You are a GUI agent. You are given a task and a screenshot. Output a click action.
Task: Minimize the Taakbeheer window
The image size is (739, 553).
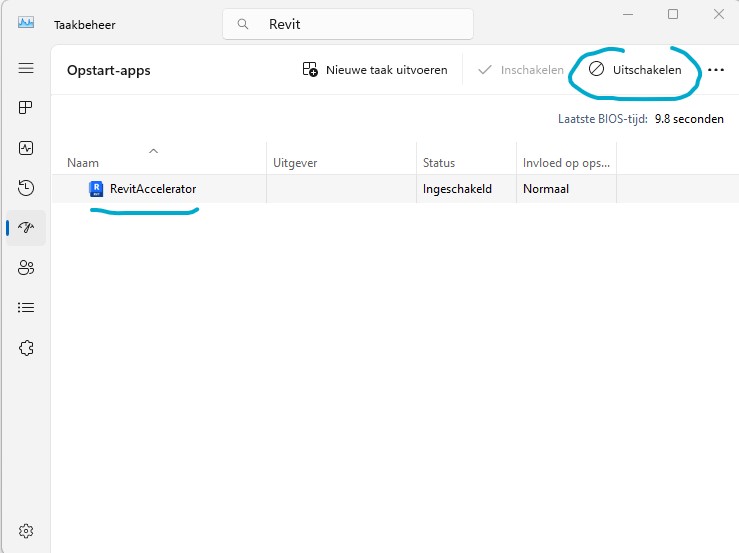pyautogui.click(x=628, y=14)
